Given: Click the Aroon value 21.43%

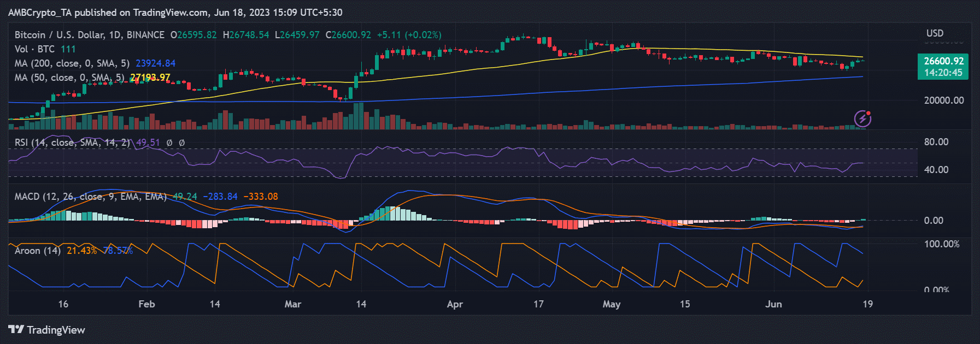Looking at the screenshot, I should coord(82,251).
